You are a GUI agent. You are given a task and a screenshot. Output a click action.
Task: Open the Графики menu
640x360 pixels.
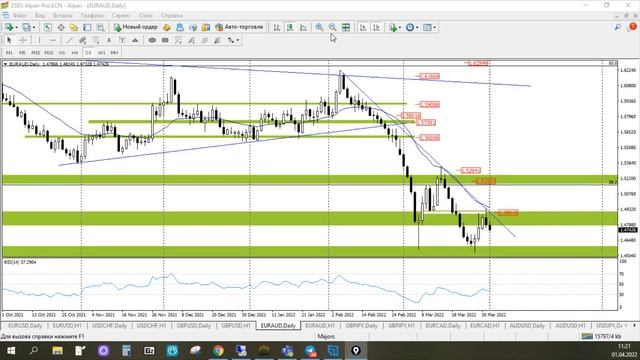click(92, 16)
